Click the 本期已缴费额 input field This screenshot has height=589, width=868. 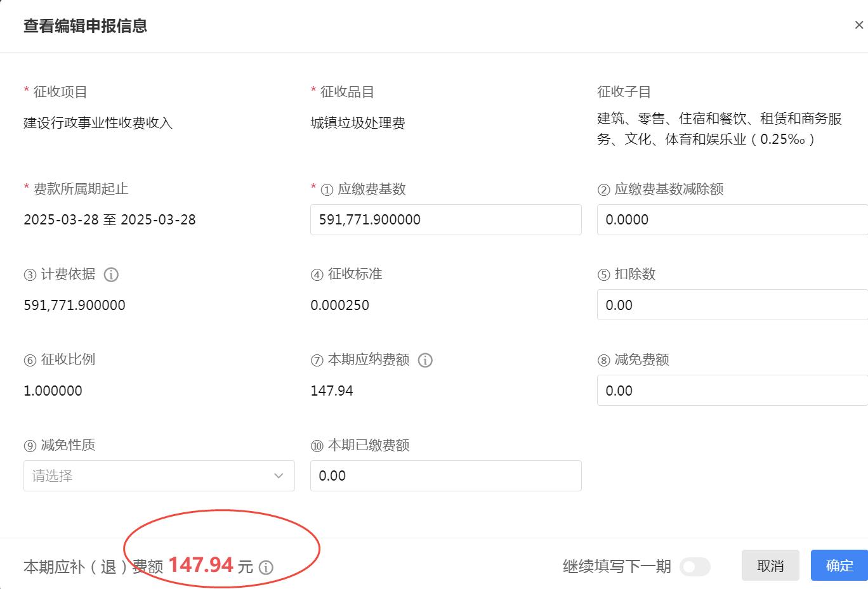pyautogui.click(x=445, y=476)
